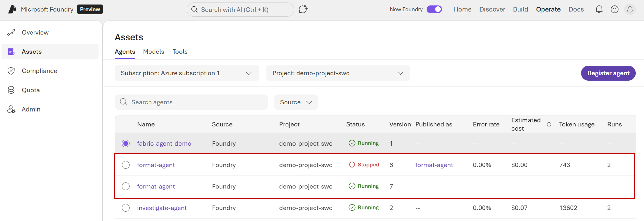This screenshot has height=221, width=644.
Task: Click the Version column header
Action: [400, 124]
